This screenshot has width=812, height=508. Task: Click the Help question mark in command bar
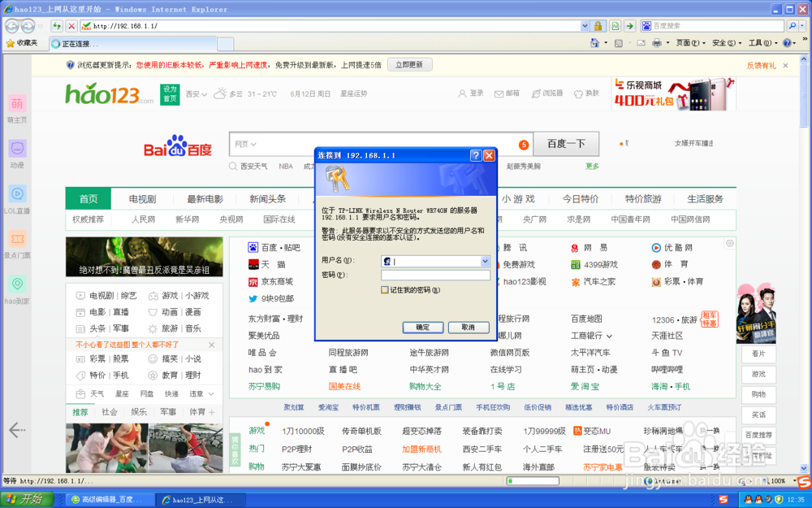(787, 43)
